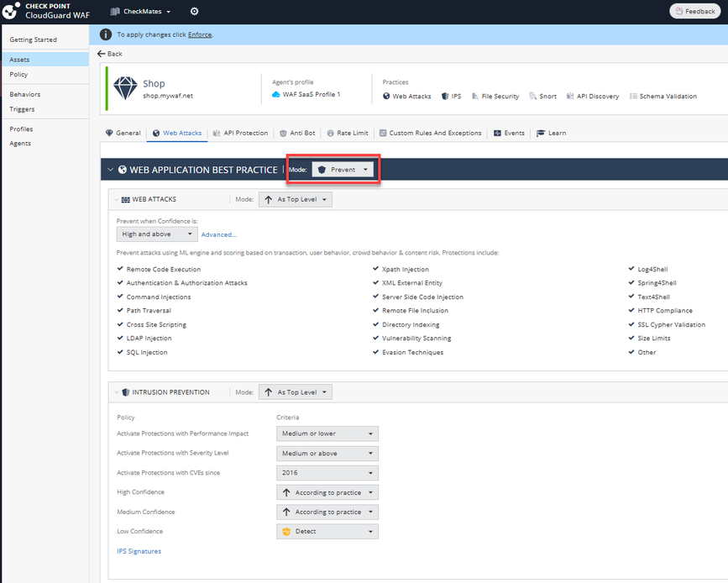Open the Prevent mode dropdown
Screen dimensions: 728x583
click(343, 170)
